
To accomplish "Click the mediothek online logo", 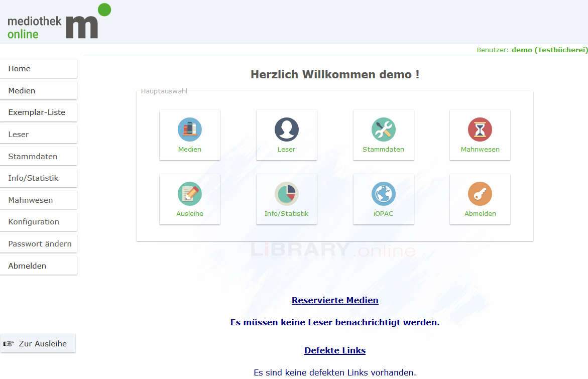I will 59,23.
